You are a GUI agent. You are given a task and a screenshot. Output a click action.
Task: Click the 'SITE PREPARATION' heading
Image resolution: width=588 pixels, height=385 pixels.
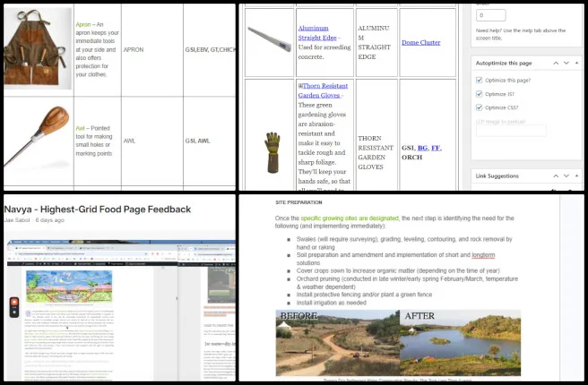pyautogui.click(x=298, y=202)
